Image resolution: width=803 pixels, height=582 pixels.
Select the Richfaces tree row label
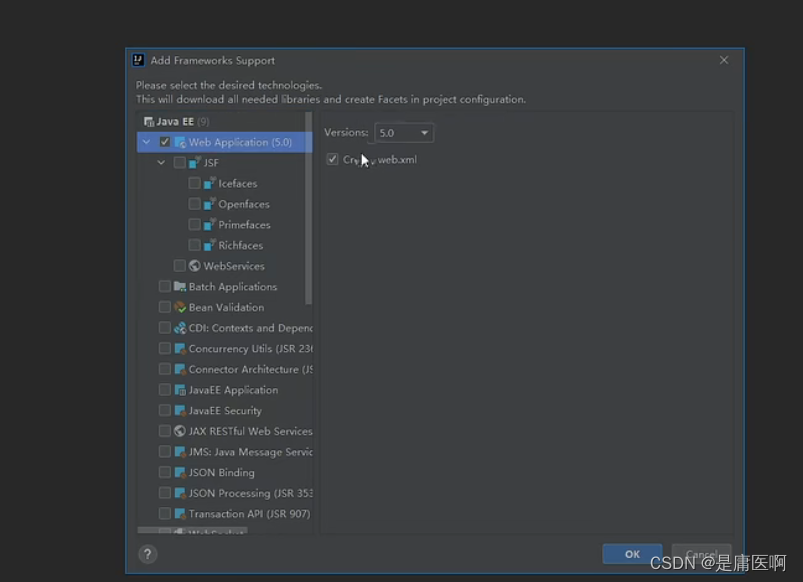coord(240,245)
